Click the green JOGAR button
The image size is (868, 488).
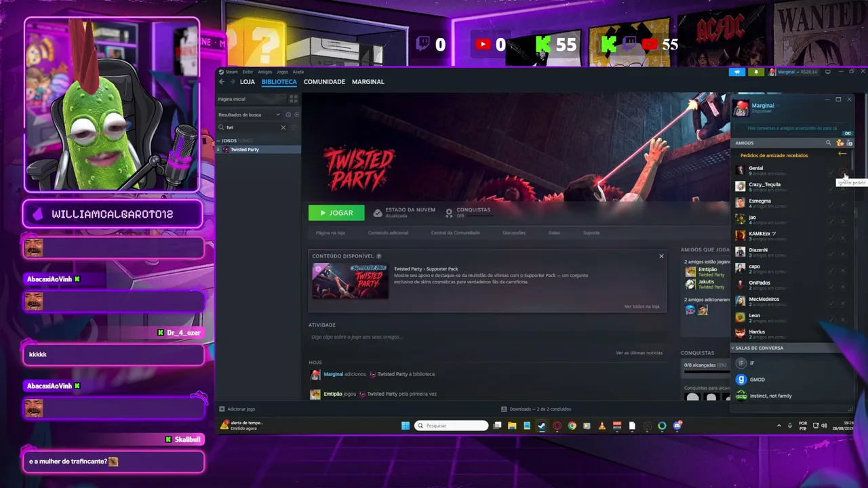tap(336, 213)
